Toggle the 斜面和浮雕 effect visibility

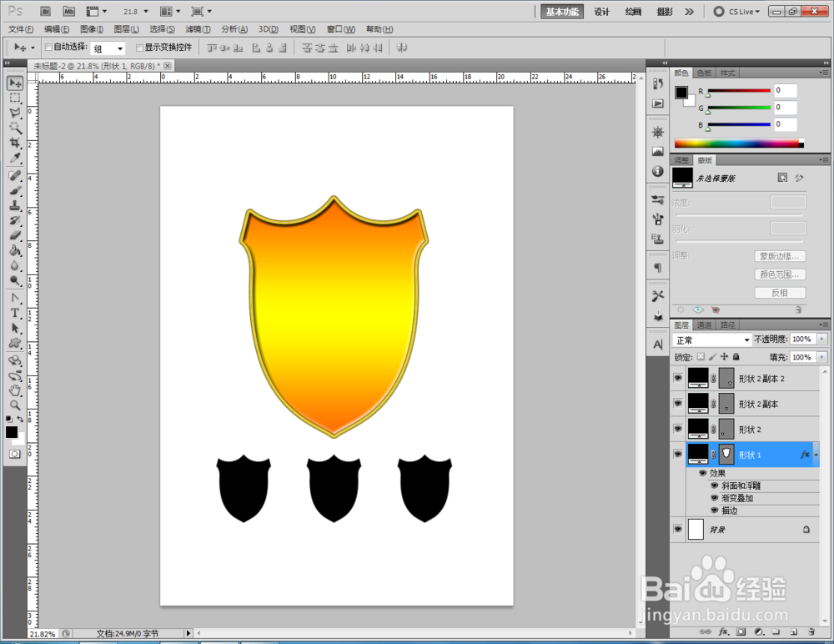click(715, 486)
